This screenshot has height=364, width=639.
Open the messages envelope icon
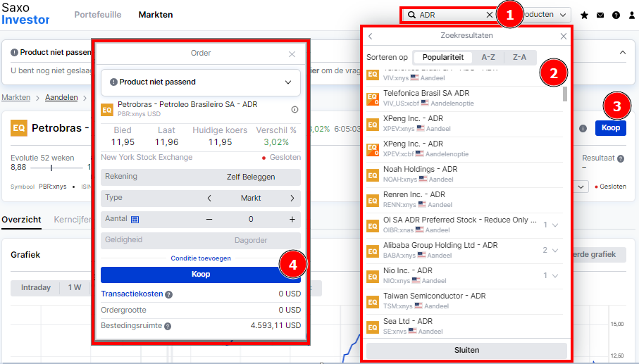600,15
